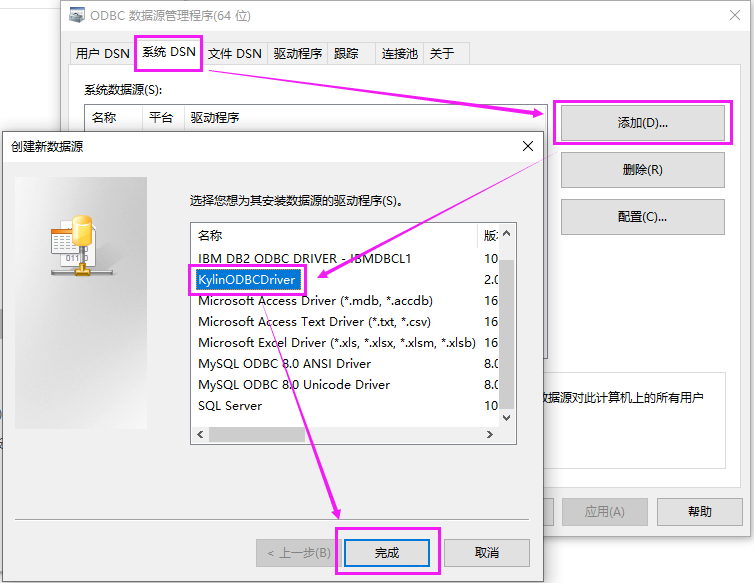Click the 平台 column header in 系统数据源 list

[x=161, y=118]
